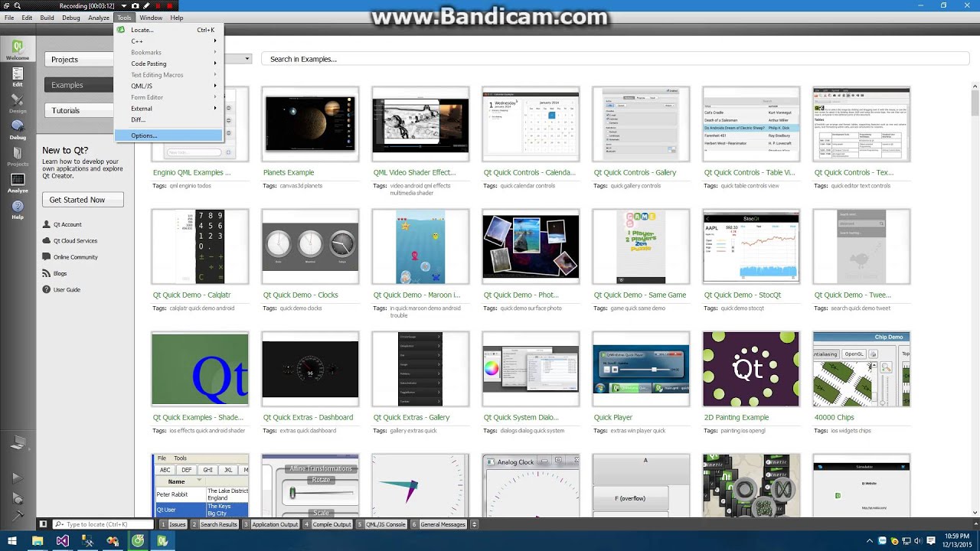The height and width of the screenshot is (551, 980).
Task: Click the User Guide question icon
Action: [x=47, y=289]
